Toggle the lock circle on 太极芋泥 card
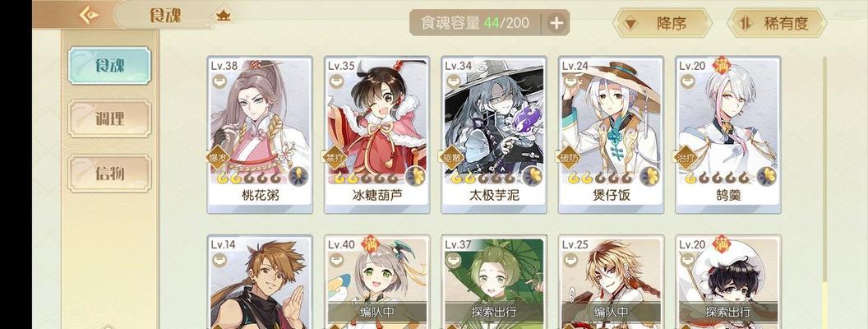868x329 pixels. 454,81
